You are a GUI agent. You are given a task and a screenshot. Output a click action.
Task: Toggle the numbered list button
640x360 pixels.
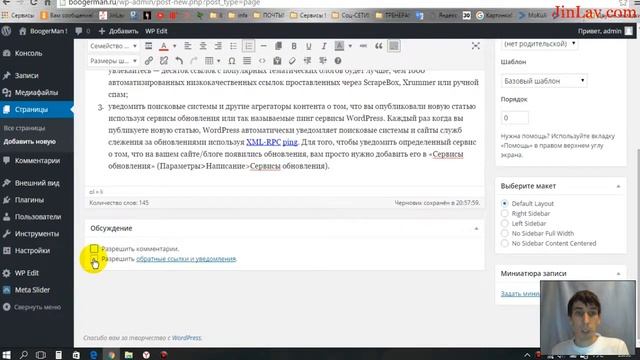click(248, 46)
